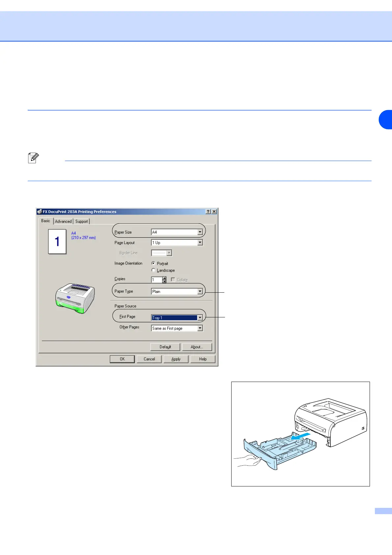The image size is (392, 555).
Task: Select Portrait orientation
Action: pos(153,263)
